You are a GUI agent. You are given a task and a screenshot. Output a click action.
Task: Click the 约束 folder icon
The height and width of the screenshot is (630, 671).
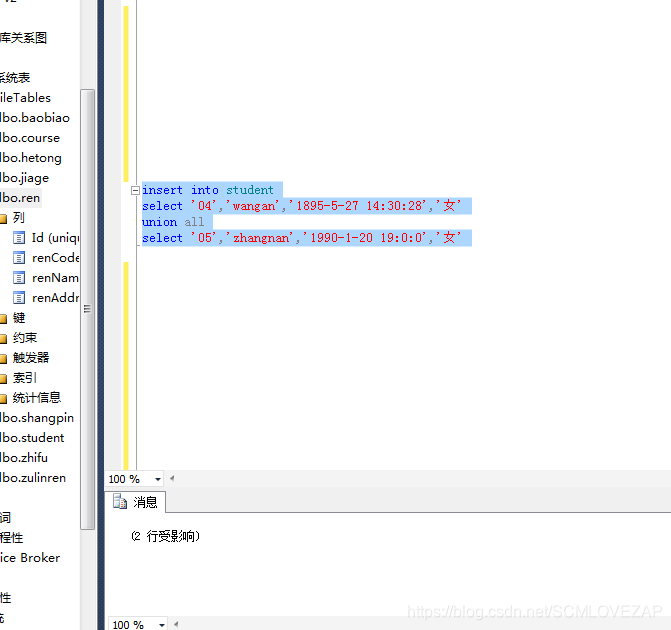pyautogui.click(x=3, y=339)
